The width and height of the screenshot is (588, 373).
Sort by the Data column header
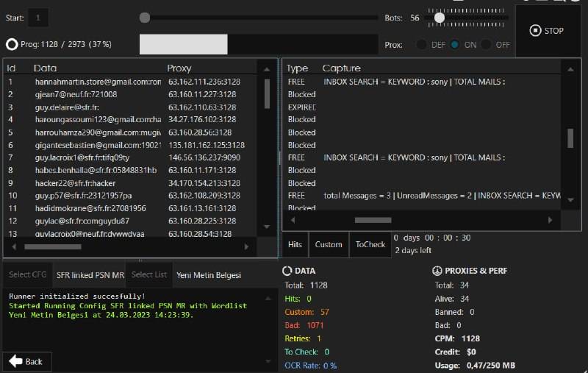pyautogui.click(x=45, y=68)
